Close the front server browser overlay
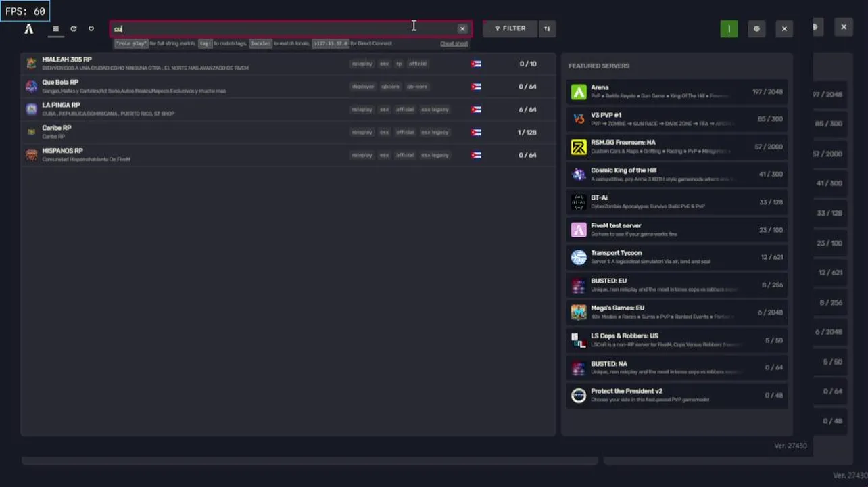Viewport: 868px width, 487px height. 784,29
